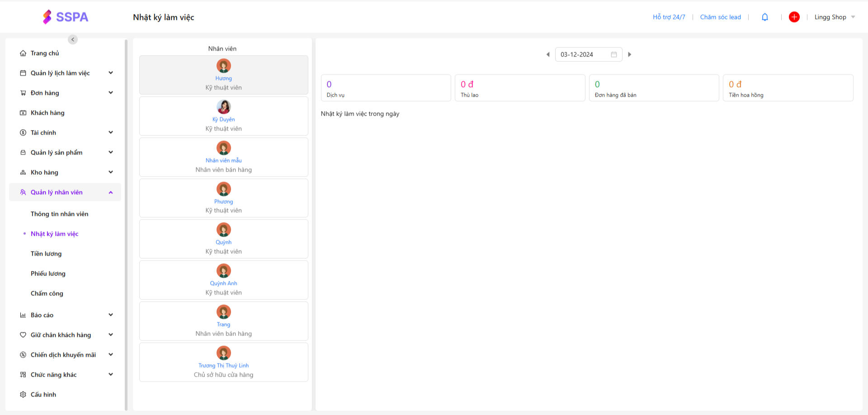Click Quỳnh's avatar

pos(224,230)
